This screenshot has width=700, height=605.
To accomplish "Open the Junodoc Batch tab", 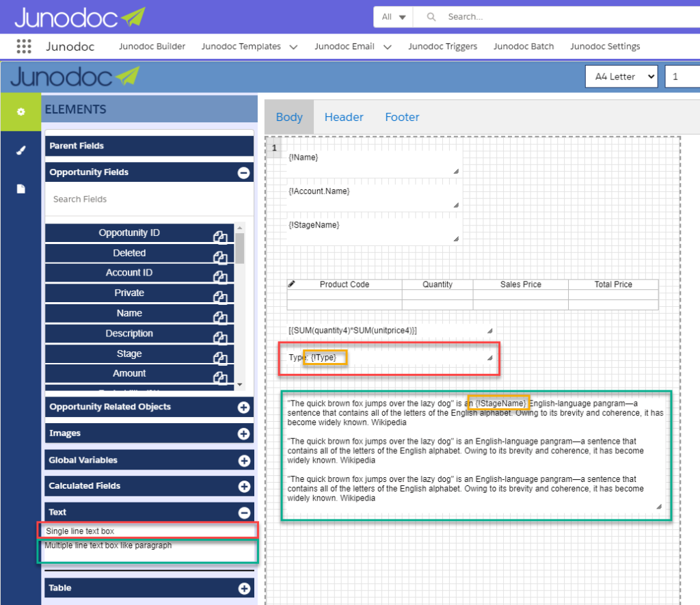I will (524, 46).
